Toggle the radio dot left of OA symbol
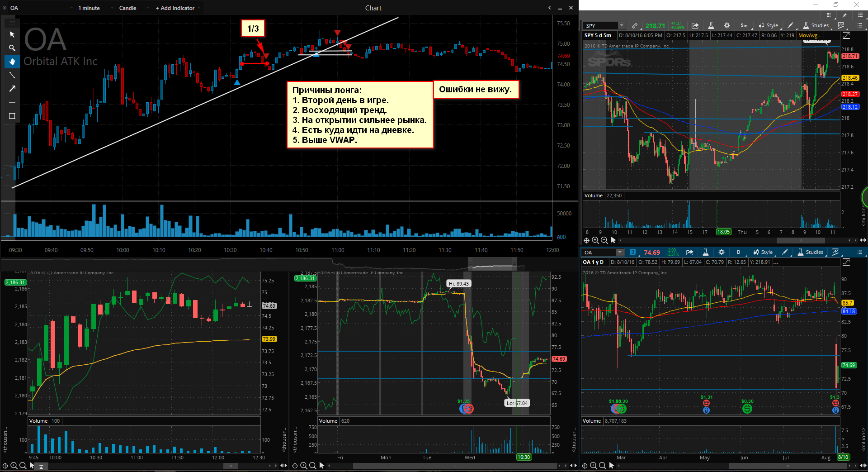 [5, 8]
